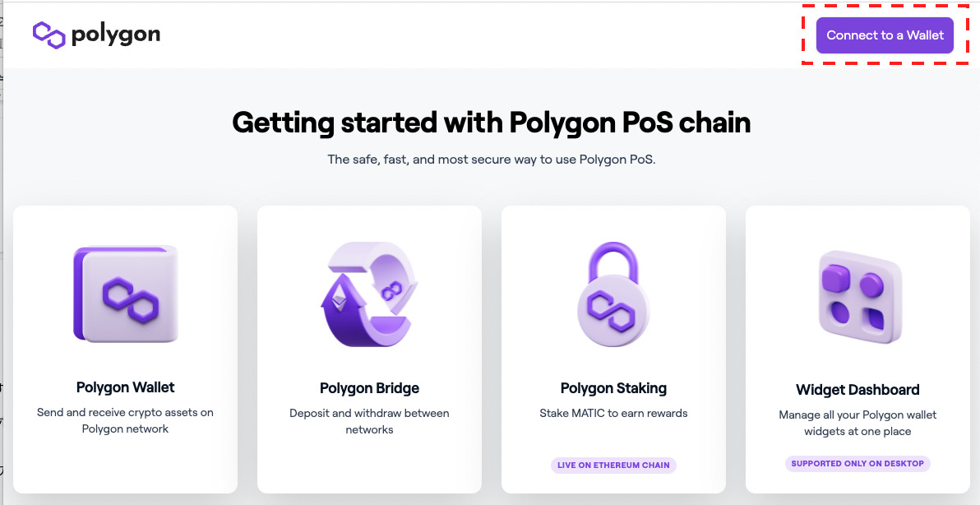Viewport: 980px width, 505px height.
Task: Open the Polygon Bridge card title
Action: 369,388
